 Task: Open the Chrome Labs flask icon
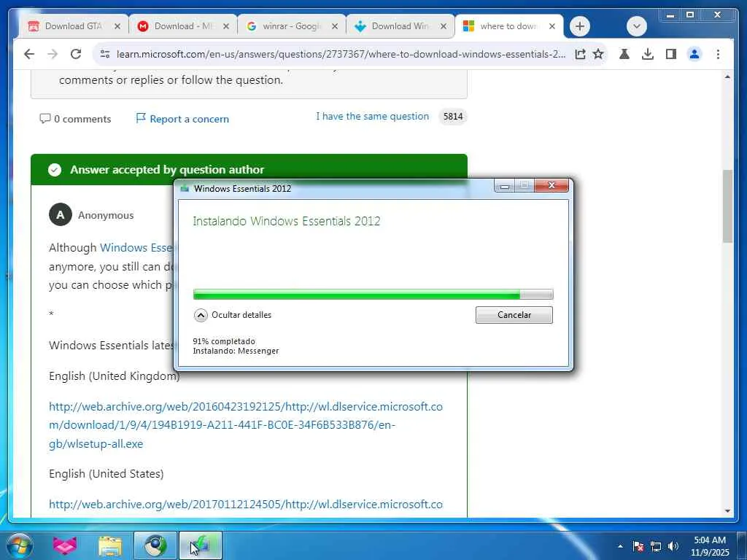click(624, 54)
